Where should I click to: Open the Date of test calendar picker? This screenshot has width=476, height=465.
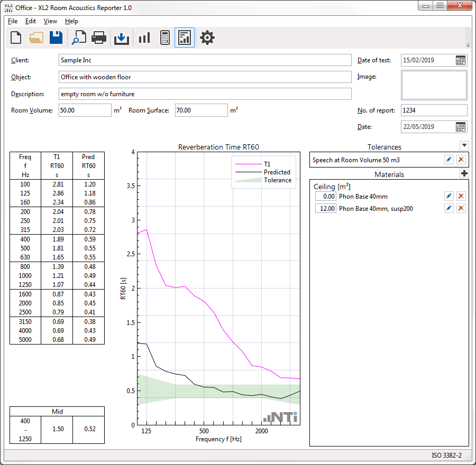point(461,60)
